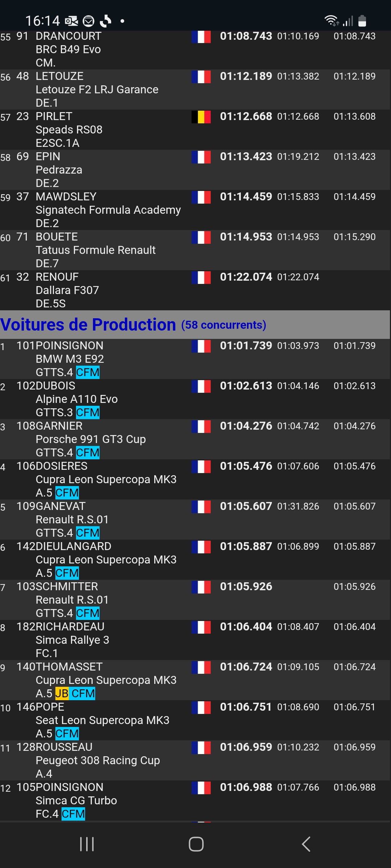Tap the Outlook notification icon
The width and height of the screenshot is (391, 868).
pyautogui.click(x=71, y=21)
